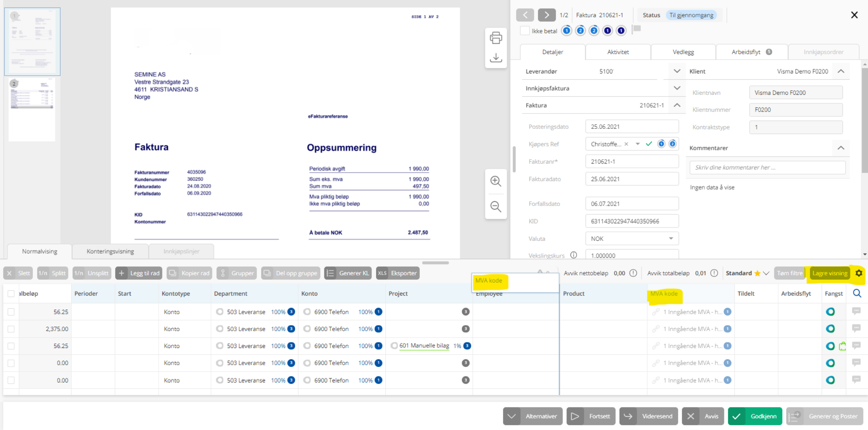This screenshot has width=868, height=430.
Task: Open the Valuta NOK dropdown
Action: click(670, 239)
